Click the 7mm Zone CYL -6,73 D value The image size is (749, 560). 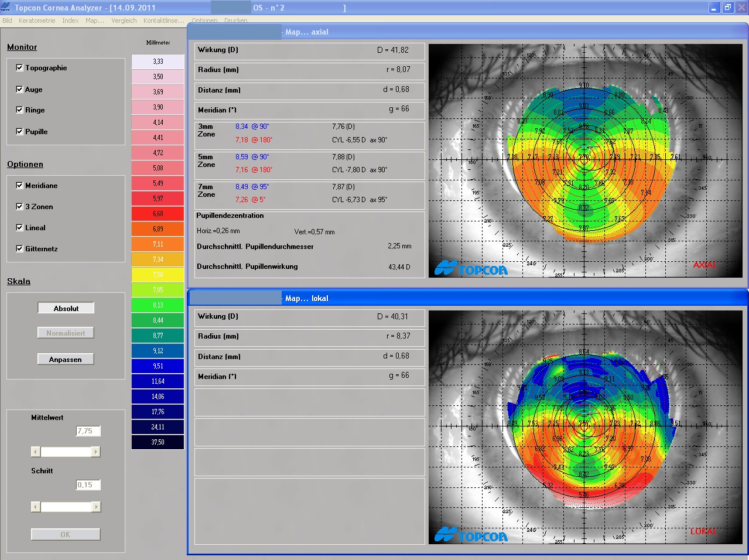[360, 200]
